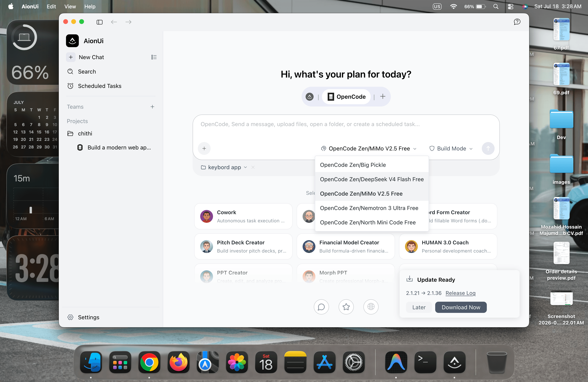Screen dimensions: 588x382
Task: Expand the keybord app folder dropdown
Action: click(224, 167)
